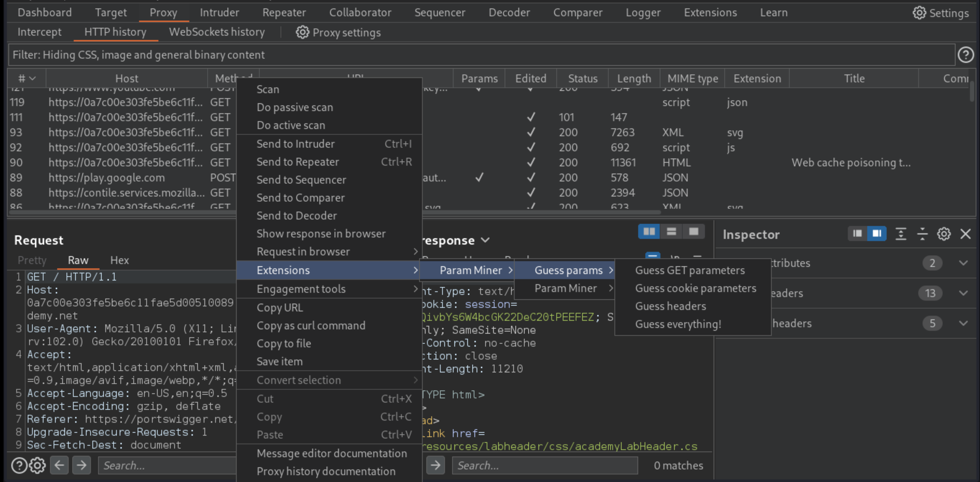Dock Inspector to the right side

pyautogui.click(x=877, y=234)
